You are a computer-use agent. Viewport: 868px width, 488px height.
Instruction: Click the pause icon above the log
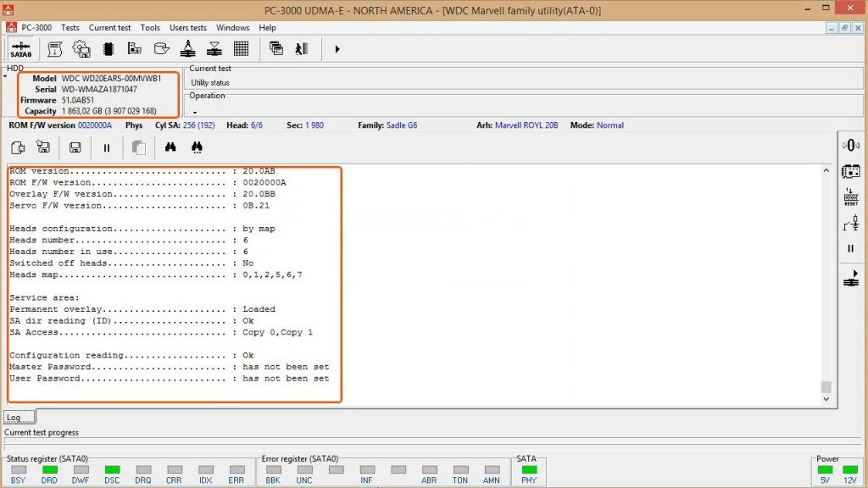pyautogui.click(x=107, y=147)
